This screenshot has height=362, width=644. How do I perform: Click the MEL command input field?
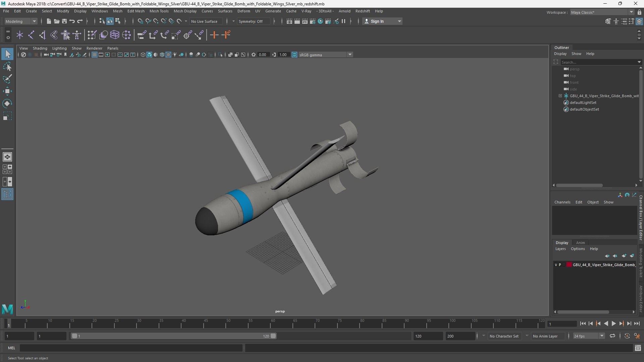point(131,348)
